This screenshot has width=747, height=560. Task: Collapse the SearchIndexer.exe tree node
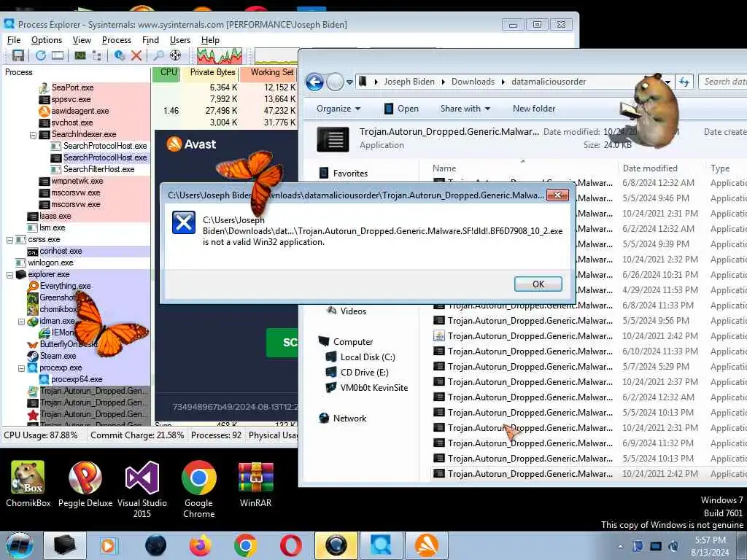pyautogui.click(x=33, y=135)
